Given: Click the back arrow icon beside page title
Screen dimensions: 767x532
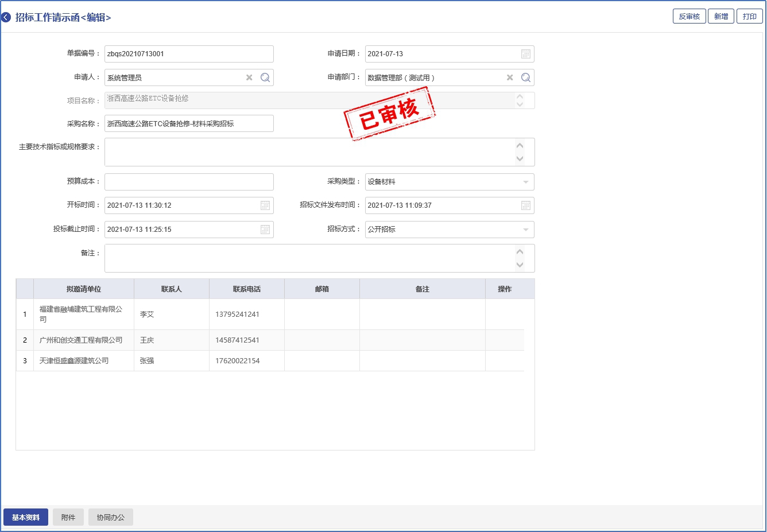Looking at the screenshot, I should 6,18.
